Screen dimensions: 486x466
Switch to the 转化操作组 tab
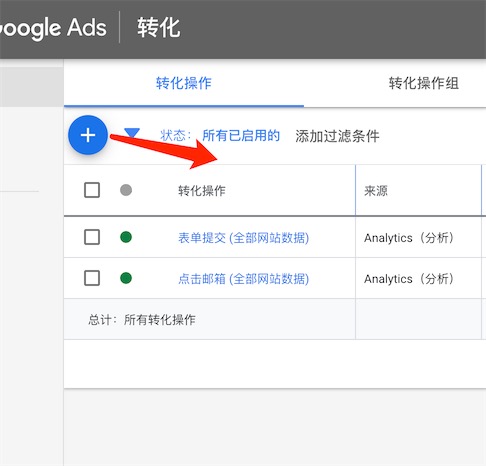(x=424, y=83)
